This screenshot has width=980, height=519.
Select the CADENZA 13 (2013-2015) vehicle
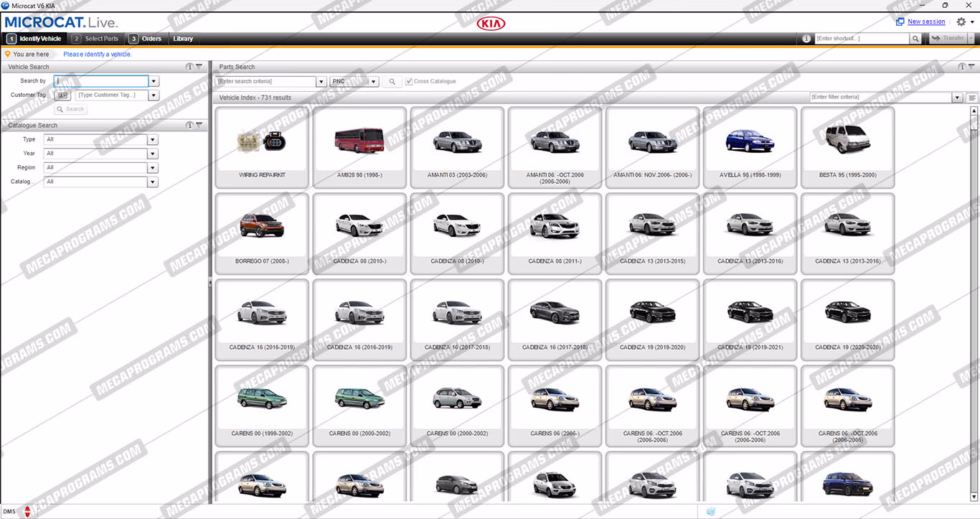coord(652,233)
